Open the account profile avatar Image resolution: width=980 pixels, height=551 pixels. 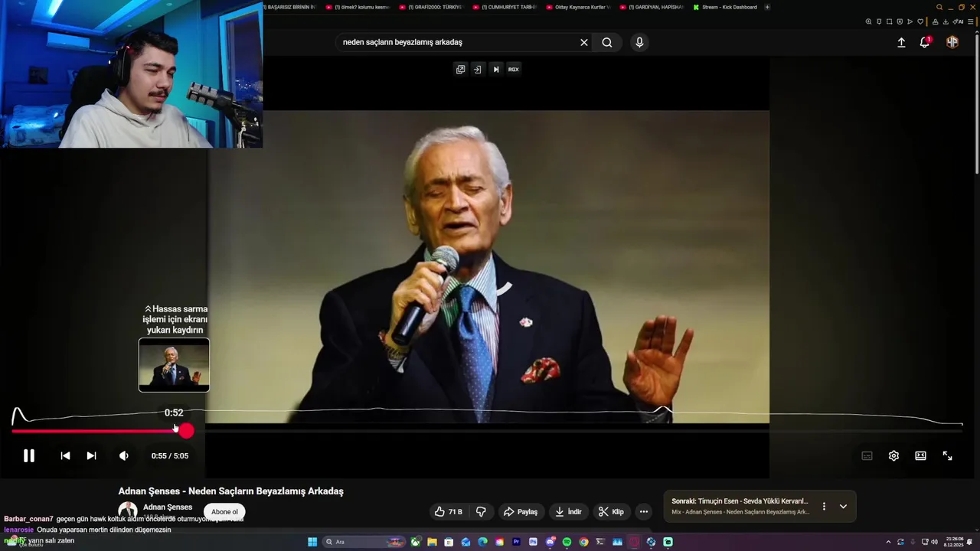point(952,42)
